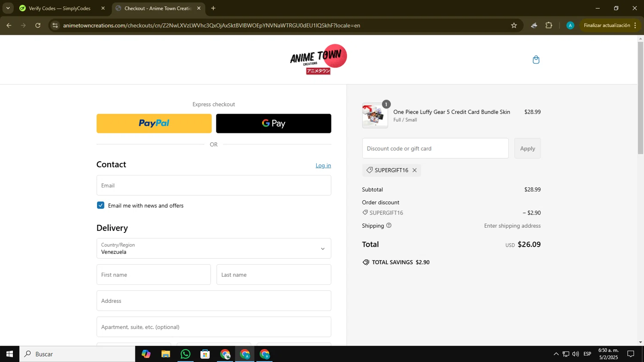Click the browser profile avatar icon
644x362 pixels.
coord(570,25)
